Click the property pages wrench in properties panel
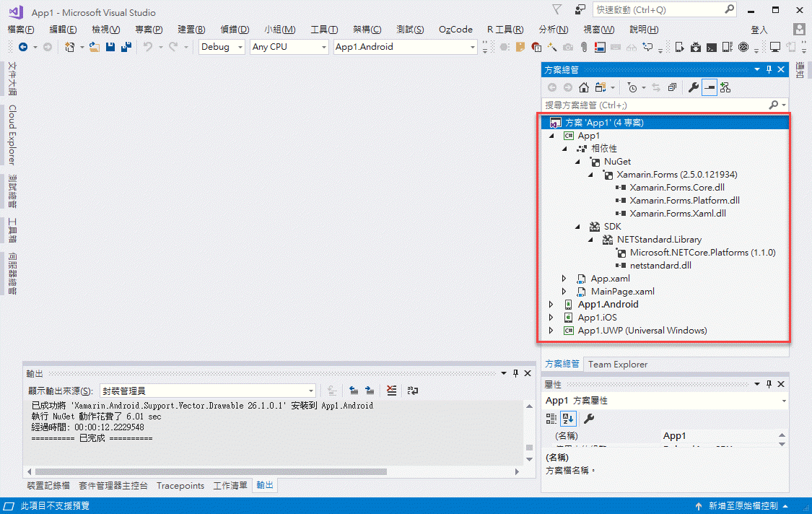This screenshot has height=514, width=812. tap(589, 419)
